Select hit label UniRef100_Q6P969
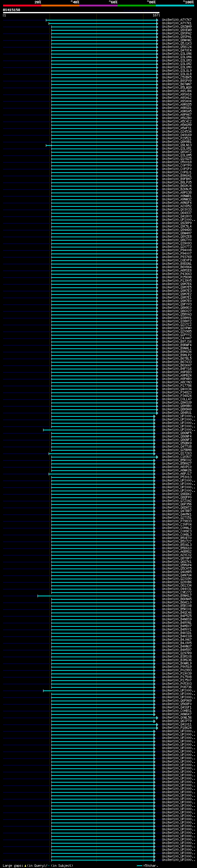197x868 pixels. (177, 700)
